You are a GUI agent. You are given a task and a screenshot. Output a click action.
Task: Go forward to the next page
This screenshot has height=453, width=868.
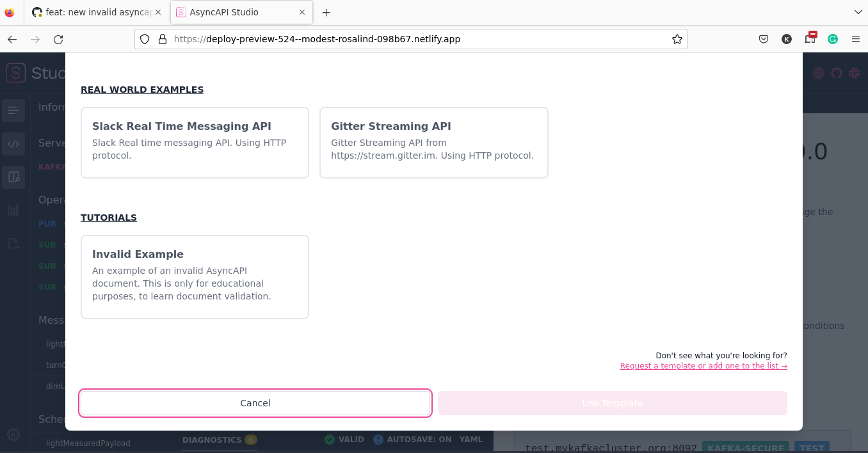[35, 39]
